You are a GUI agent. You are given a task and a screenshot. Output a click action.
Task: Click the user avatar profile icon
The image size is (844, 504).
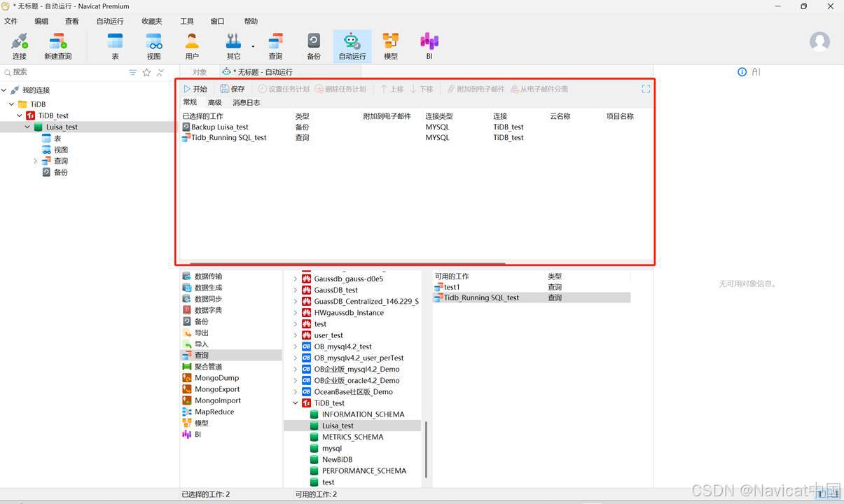point(819,42)
